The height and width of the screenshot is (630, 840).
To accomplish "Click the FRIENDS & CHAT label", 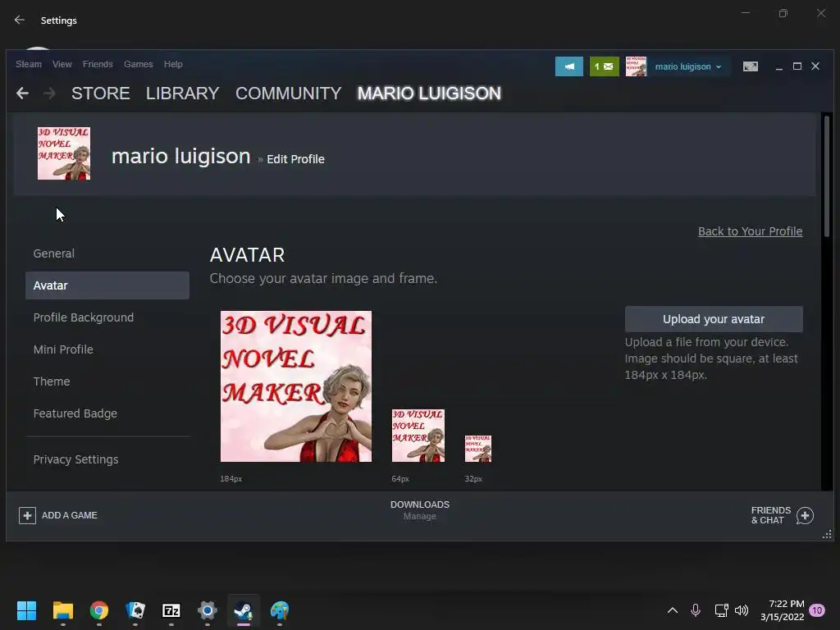I will (x=771, y=515).
